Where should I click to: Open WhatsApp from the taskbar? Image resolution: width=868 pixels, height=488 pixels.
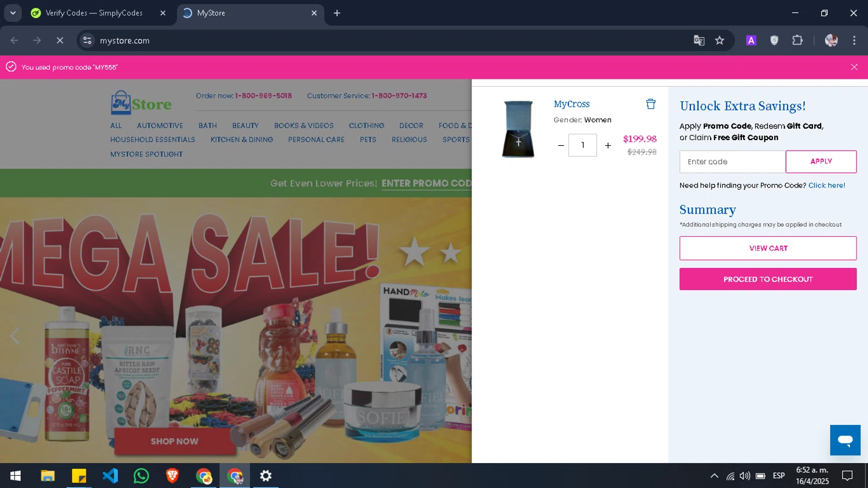141,476
